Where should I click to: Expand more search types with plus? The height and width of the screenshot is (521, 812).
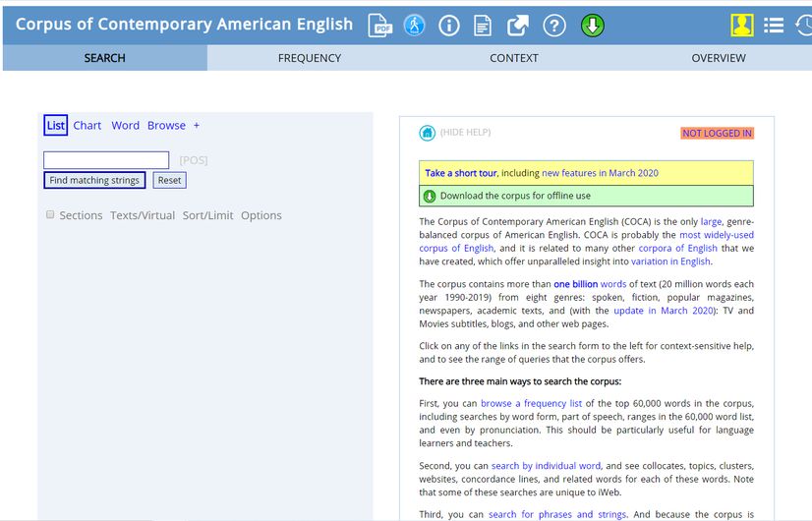click(197, 125)
